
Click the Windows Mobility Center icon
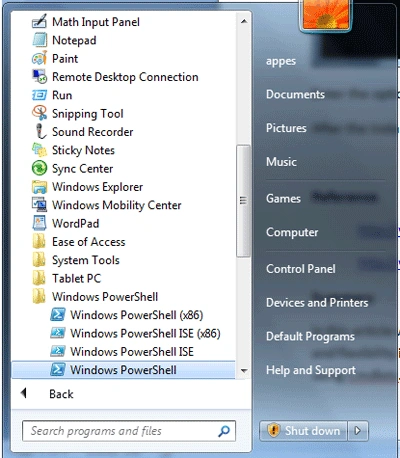point(39,205)
